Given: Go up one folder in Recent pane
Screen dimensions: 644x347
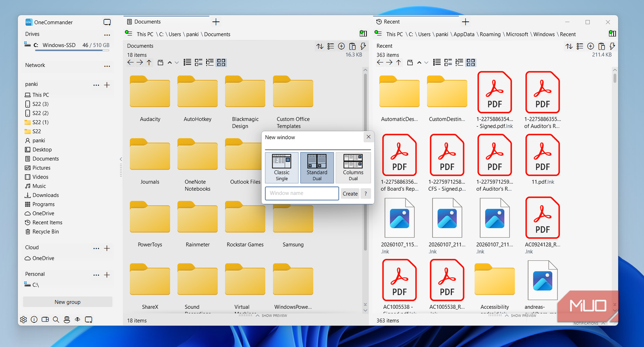Looking at the screenshot, I should (398, 63).
